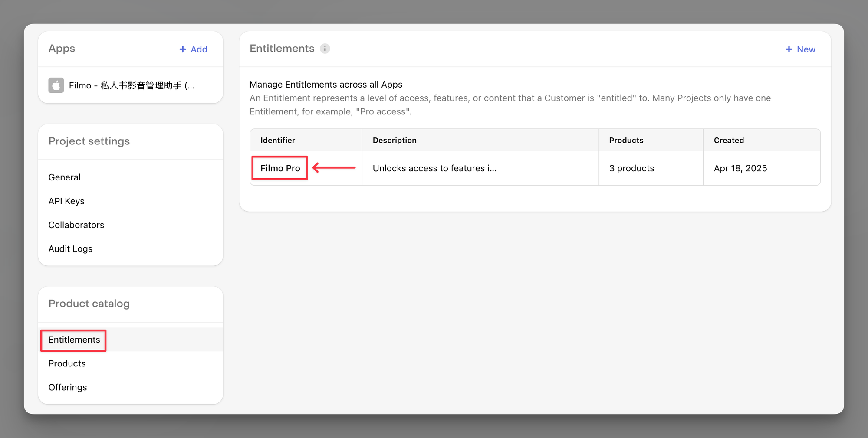View the Audit Logs page
Viewport: 868px width, 438px height.
pyautogui.click(x=70, y=249)
